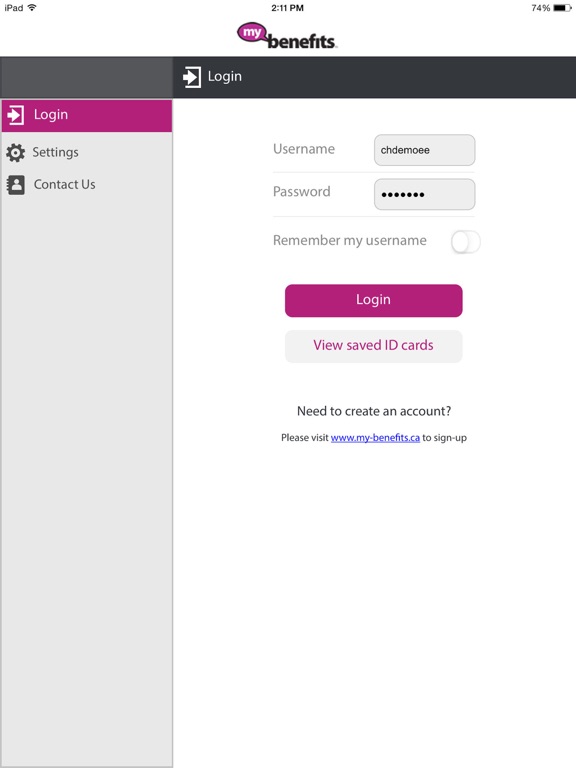The height and width of the screenshot is (768, 576).
Task: Click View saved ID cards button
Action: click(x=373, y=346)
